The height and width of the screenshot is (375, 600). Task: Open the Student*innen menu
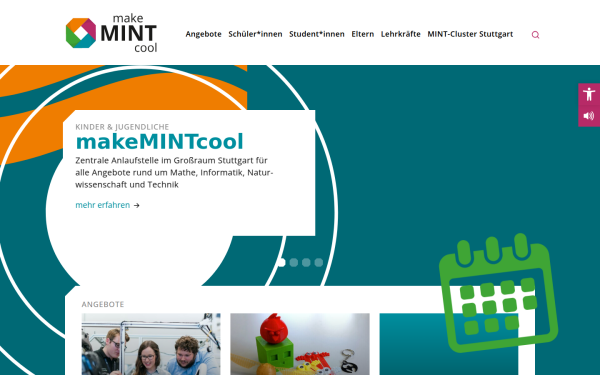click(317, 34)
